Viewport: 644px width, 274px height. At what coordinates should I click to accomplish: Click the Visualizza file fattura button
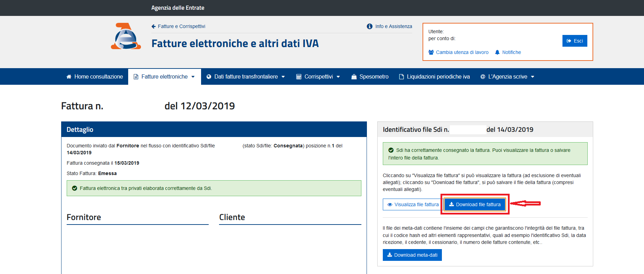pyautogui.click(x=413, y=204)
